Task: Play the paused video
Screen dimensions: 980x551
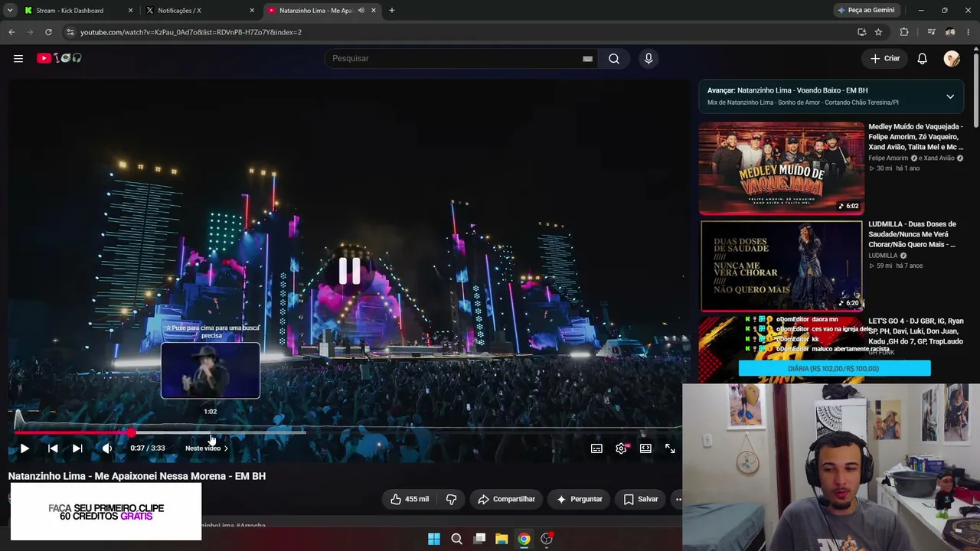Action: pyautogui.click(x=24, y=448)
